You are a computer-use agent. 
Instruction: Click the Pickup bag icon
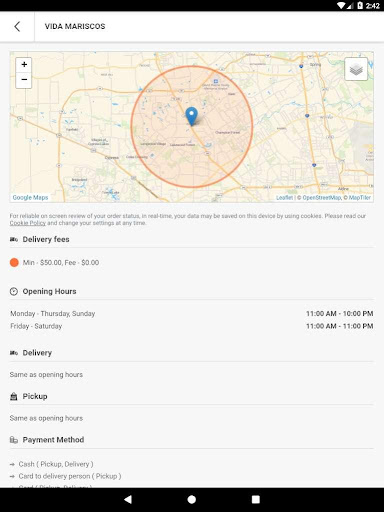tap(14, 396)
